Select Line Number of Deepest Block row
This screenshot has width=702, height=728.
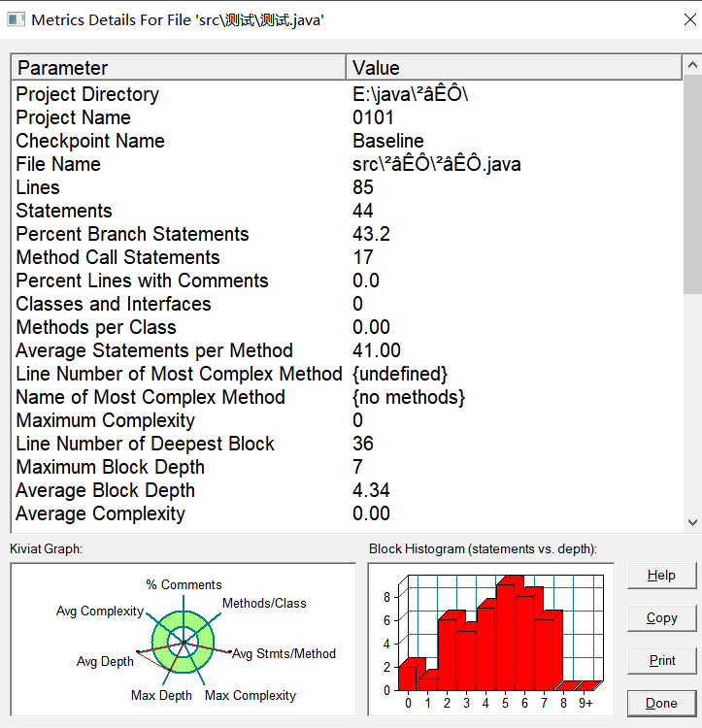point(347,444)
